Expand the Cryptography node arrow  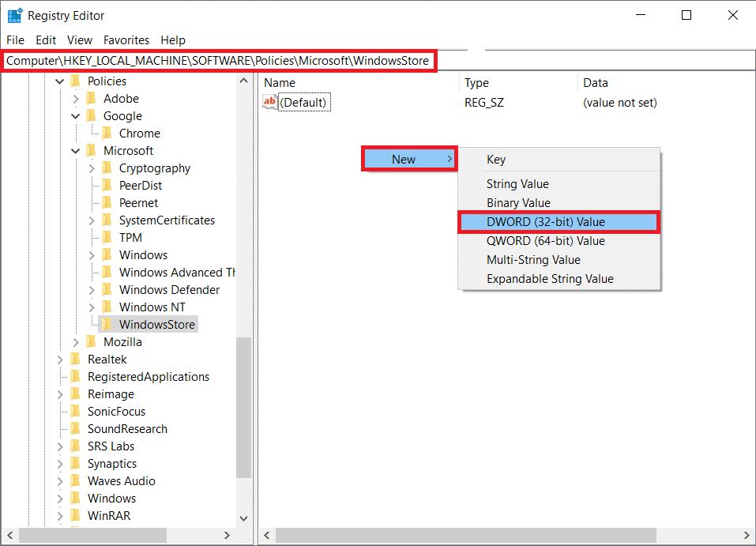pos(92,168)
